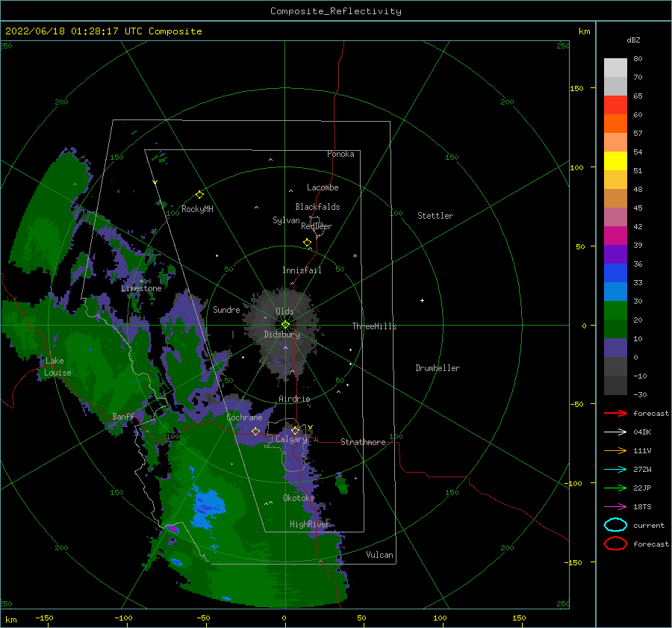Click the Vulcan city label
The width and height of the screenshot is (672, 628).
tap(379, 555)
